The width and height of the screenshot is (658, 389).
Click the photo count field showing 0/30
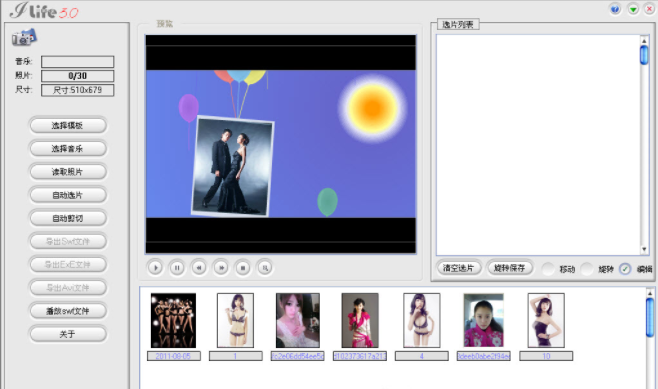[x=77, y=76]
